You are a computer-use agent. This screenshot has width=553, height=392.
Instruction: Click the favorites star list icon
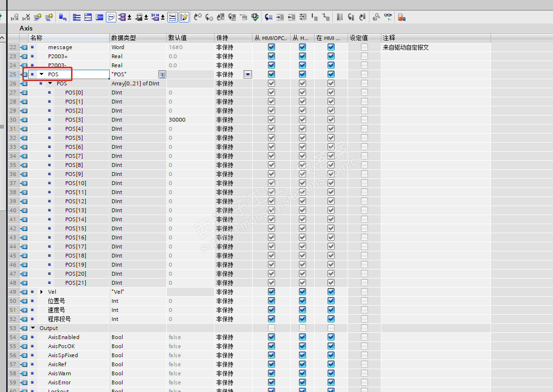[x=184, y=17]
